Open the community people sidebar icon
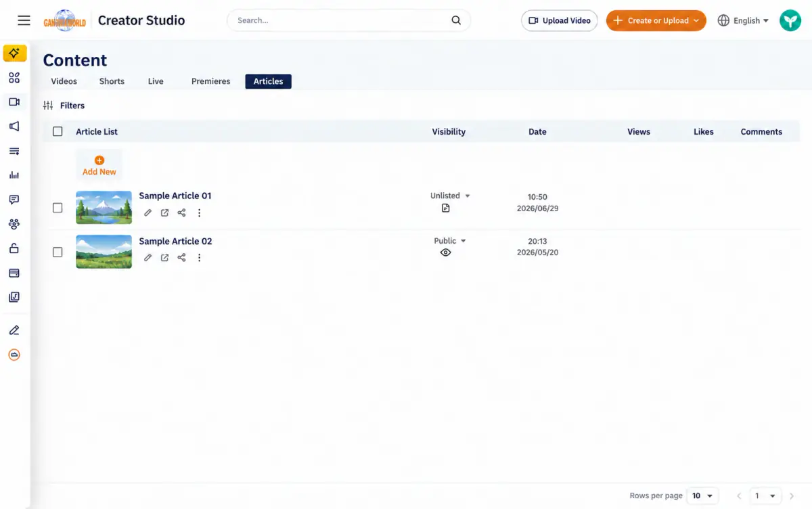 coord(14,224)
